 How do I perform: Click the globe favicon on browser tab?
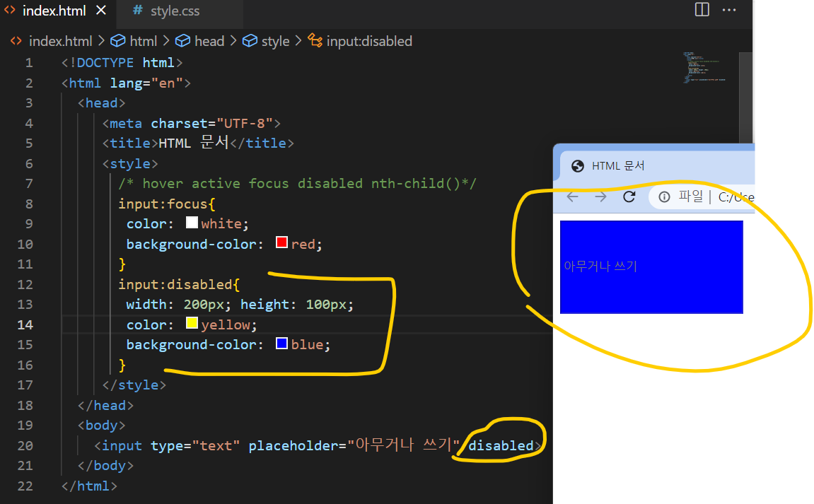577,166
